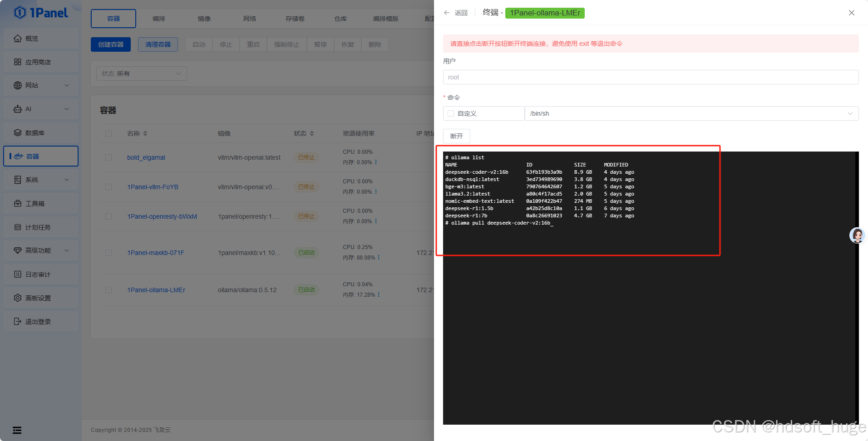The image size is (868, 441).
Task: Expand the 高级功能 sidebar submenu chevron
Action: [67, 250]
